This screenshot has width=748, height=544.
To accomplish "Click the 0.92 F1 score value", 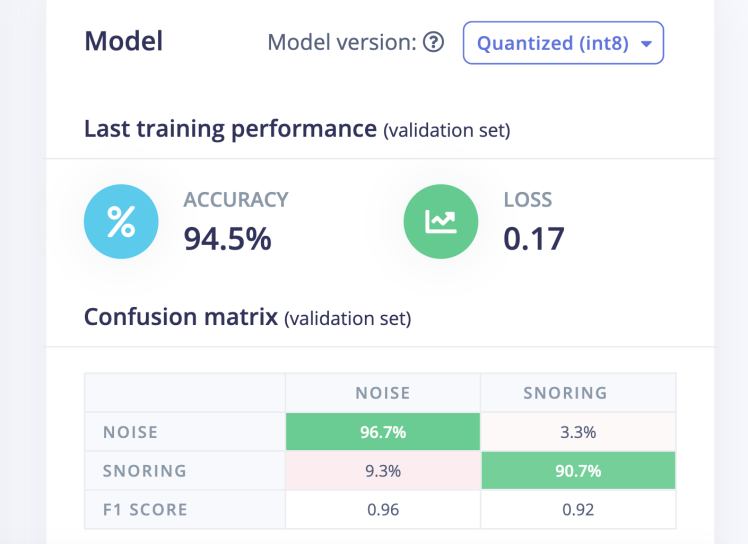I will (x=578, y=509).
